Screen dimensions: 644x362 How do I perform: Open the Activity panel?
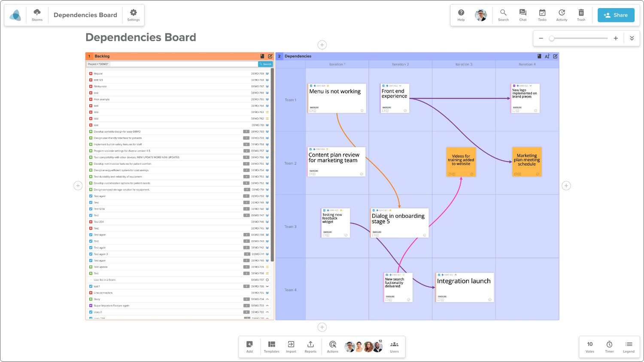[562, 15]
